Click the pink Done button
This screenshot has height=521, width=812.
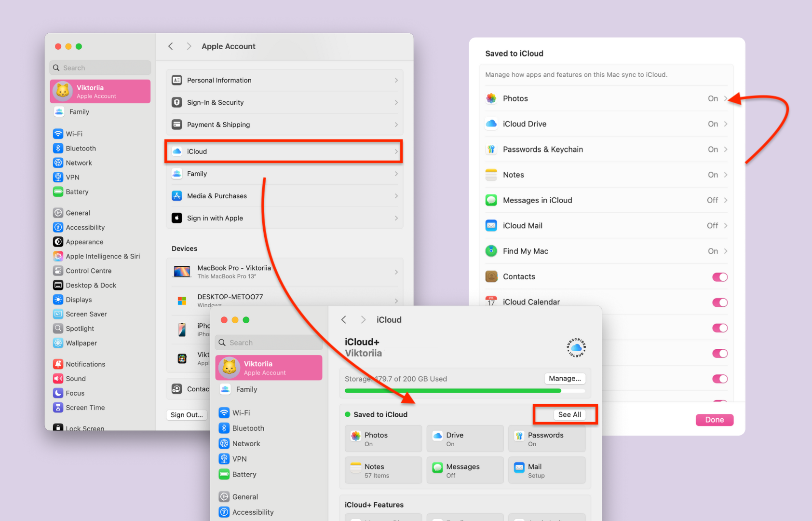715,420
